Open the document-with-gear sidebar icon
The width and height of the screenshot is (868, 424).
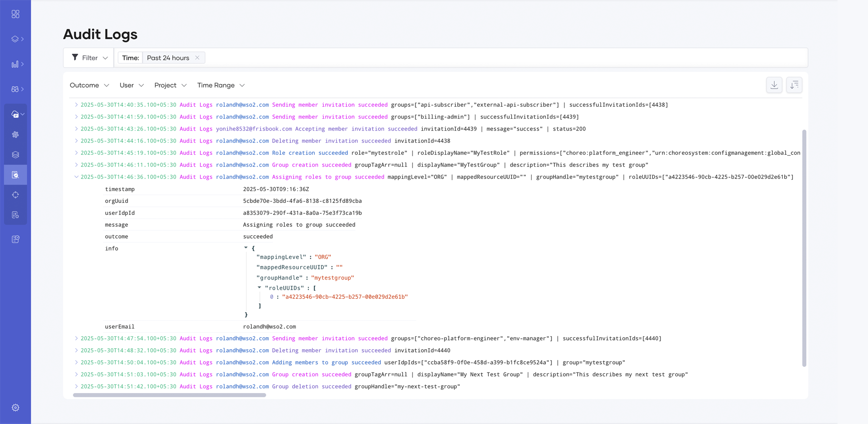click(x=15, y=215)
